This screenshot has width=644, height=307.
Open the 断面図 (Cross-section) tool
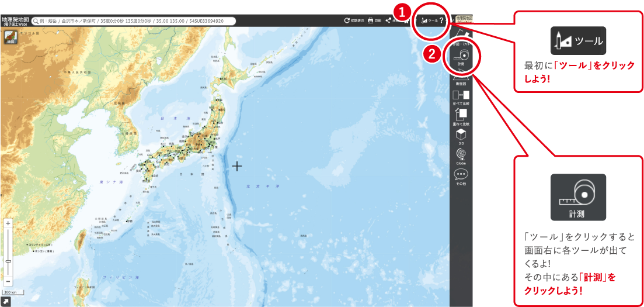tap(461, 78)
